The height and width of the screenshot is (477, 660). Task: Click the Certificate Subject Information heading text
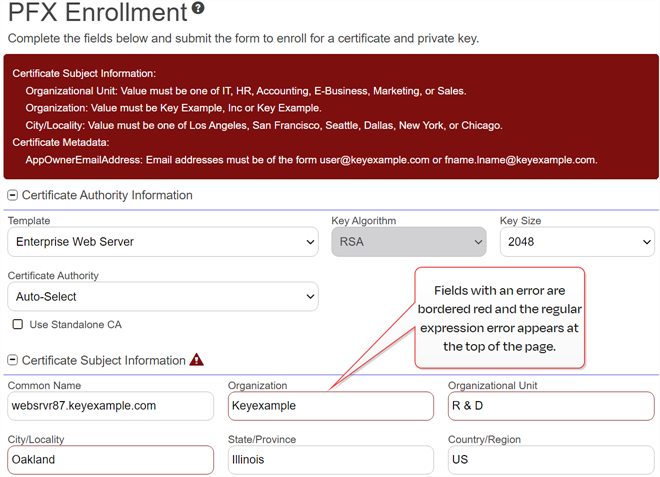(x=103, y=361)
